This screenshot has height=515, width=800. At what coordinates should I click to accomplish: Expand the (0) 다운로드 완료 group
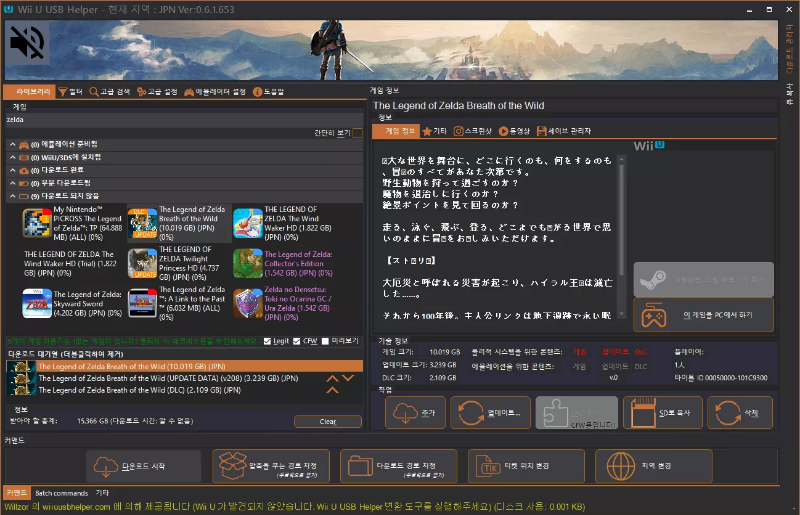pyautogui.click(x=185, y=170)
